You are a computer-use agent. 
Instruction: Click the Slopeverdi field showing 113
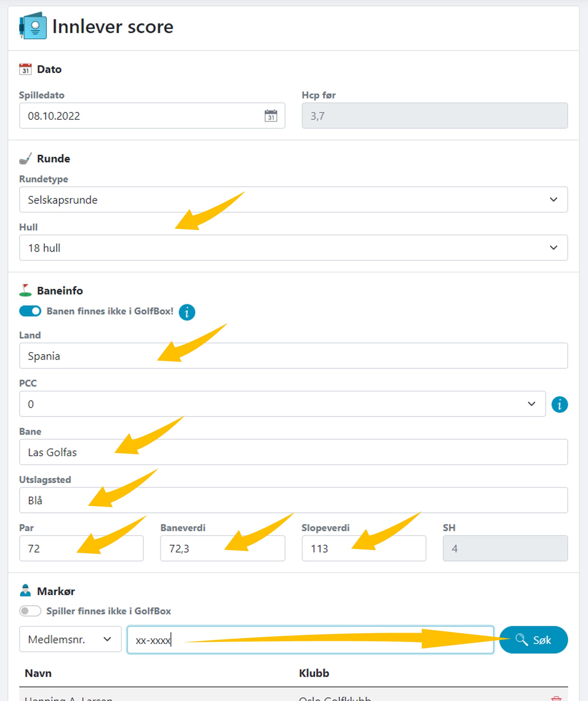click(x=364, y=549)
